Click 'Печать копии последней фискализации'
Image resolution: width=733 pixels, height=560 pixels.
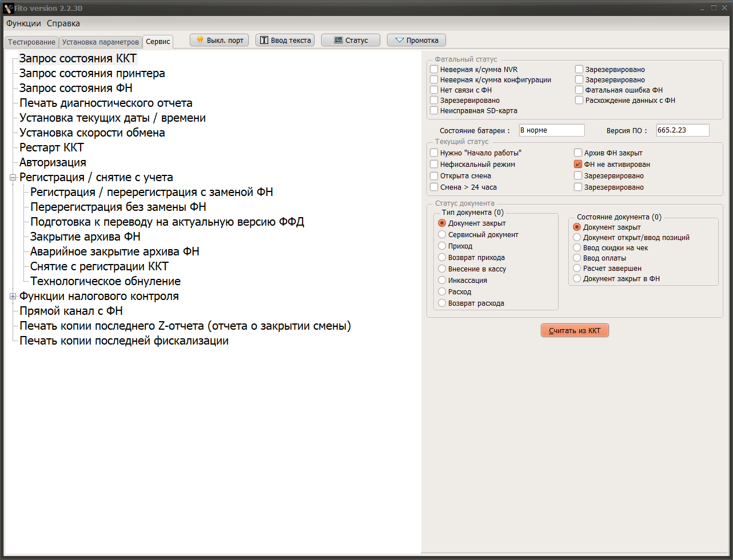[124, 341]
